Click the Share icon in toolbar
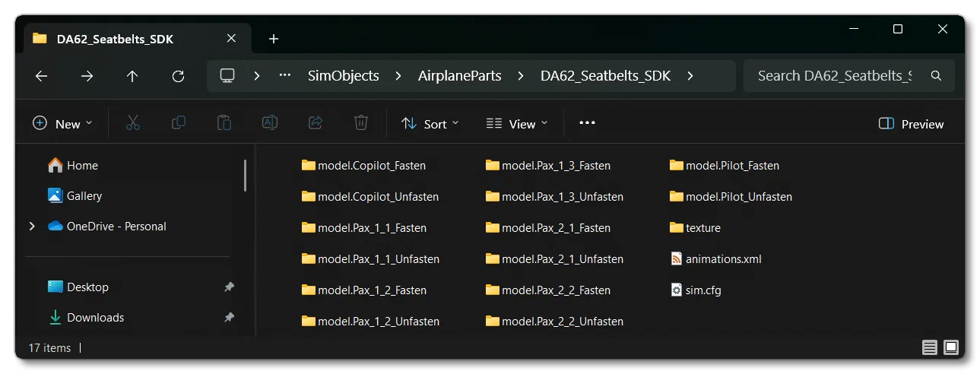980x374 pixels. coord(316,123)
